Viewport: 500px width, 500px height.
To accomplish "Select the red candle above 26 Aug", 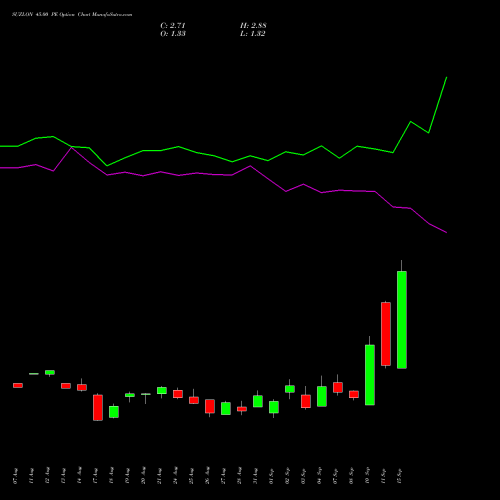I will point(210,406).
